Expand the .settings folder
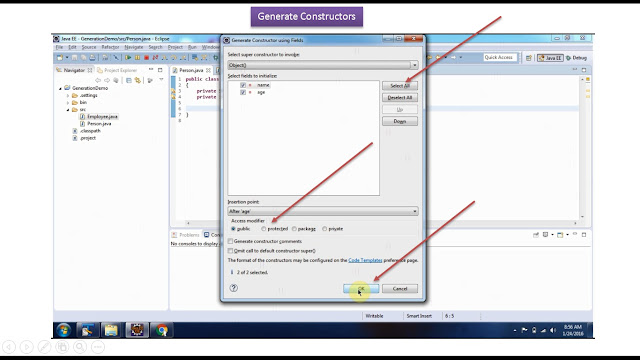This screenshot has height=360, width=640. click(x=68, y=96)
